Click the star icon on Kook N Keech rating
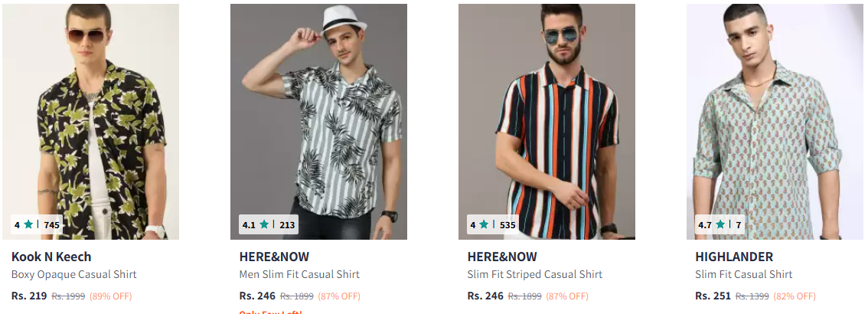Screen dimensions: 868x314 [28, 224]
